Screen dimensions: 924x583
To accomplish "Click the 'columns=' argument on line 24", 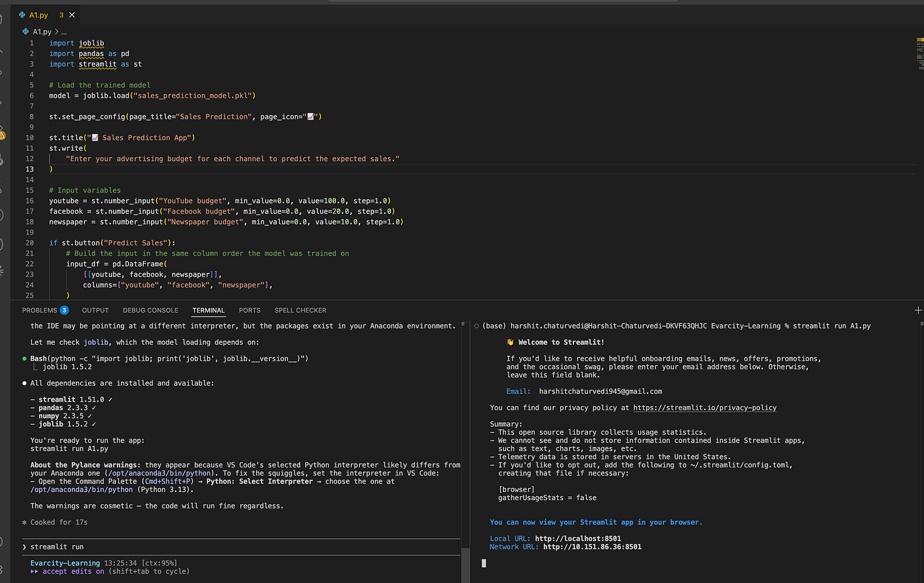I will point(100,285).
